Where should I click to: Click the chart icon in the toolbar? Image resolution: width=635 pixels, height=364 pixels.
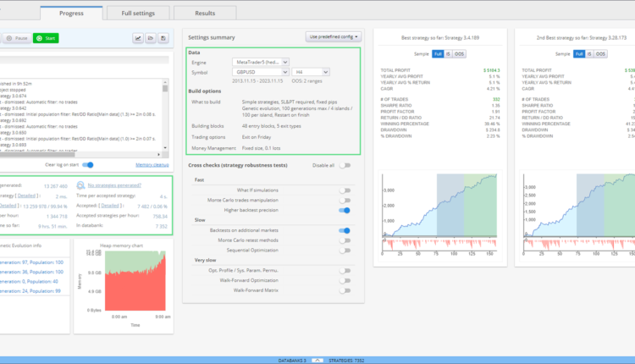(x=138, y=38)
